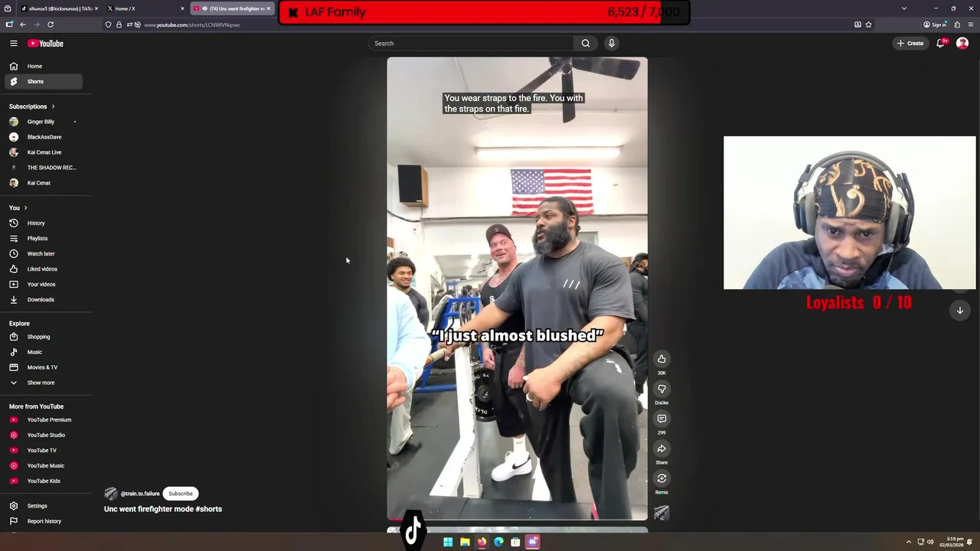This screenshot has height=551, width=980.
Task: Open Playlists in sidebar
Action: (x=43, y=239)
